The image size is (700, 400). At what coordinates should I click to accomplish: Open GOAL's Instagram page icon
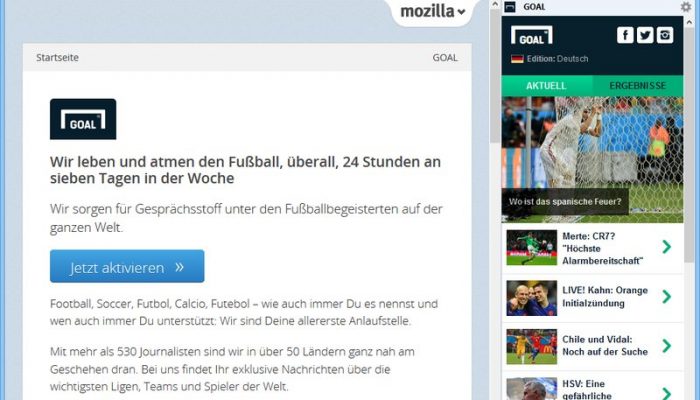[665, 35]
